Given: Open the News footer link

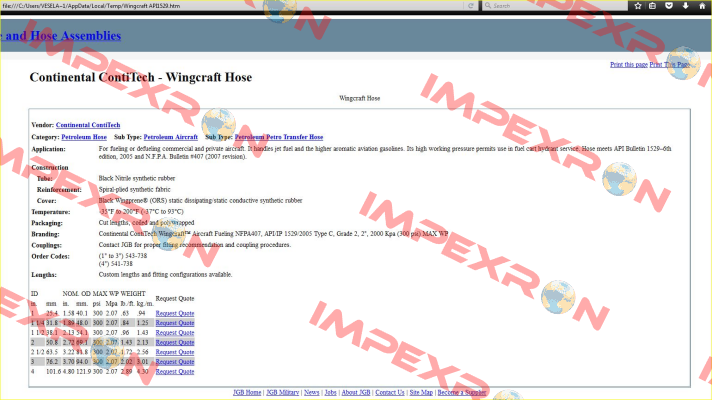Looking at the screenshot, I should tap(312, 392).
